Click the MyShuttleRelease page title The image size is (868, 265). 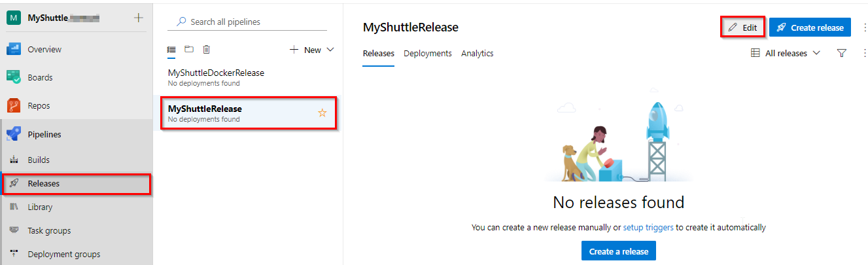pos(411,27)
